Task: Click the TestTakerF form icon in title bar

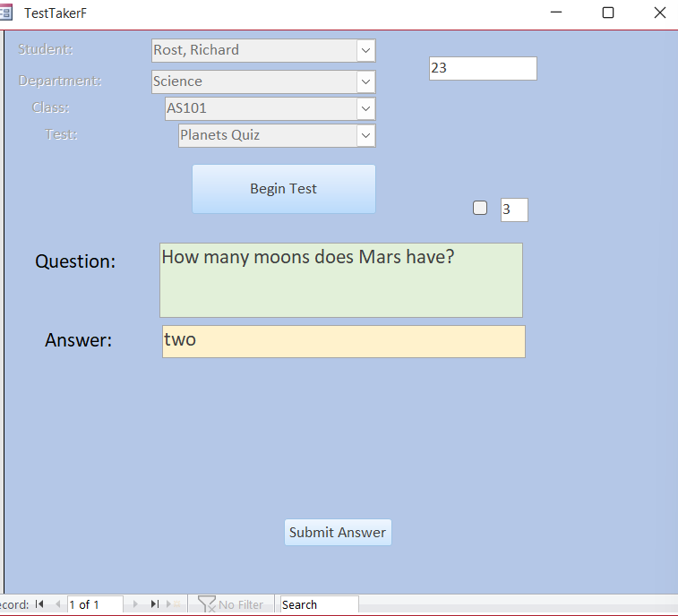Action: pyautogui.click(x=6, y=13)
